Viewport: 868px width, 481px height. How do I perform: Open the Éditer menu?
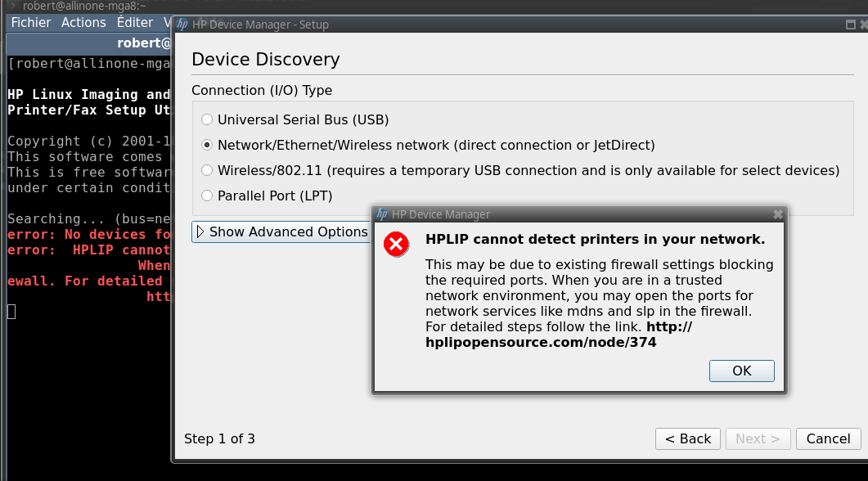[x=135, y=23]
